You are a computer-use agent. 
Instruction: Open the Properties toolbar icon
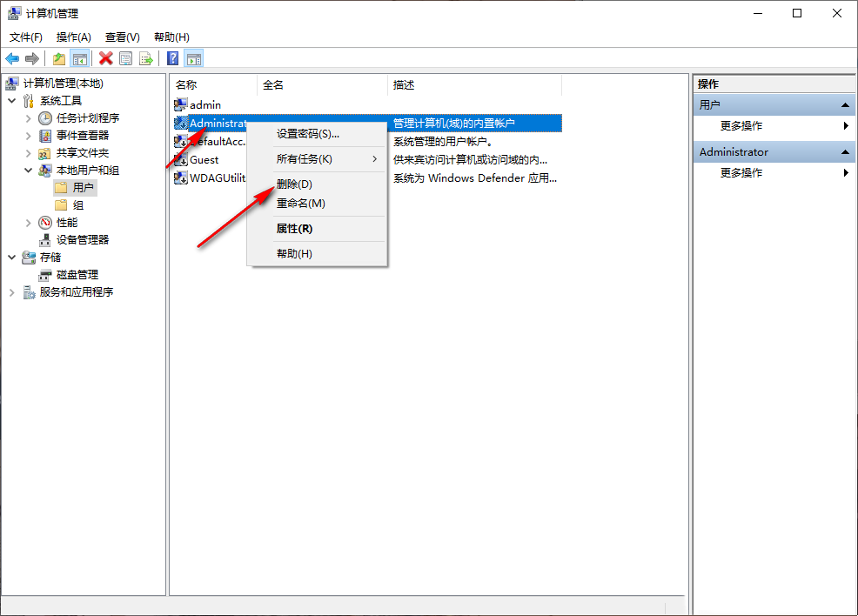click(x=126, y=58)
